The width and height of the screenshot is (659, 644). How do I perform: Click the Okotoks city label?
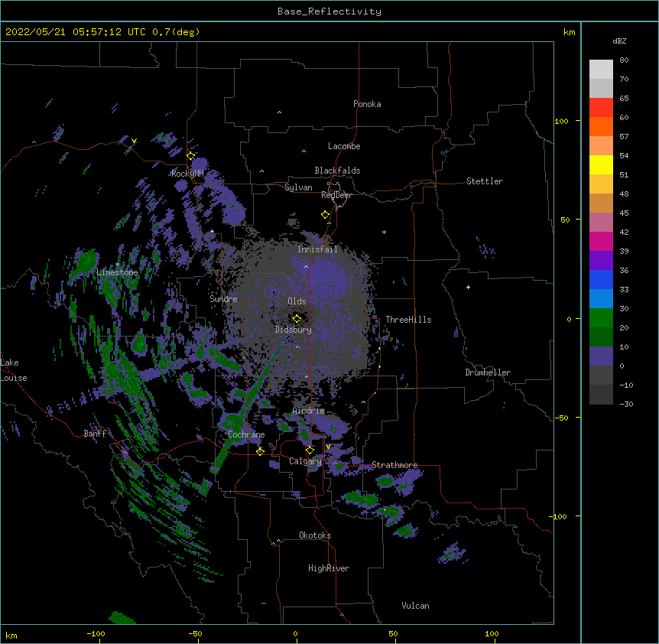(315, 535)
